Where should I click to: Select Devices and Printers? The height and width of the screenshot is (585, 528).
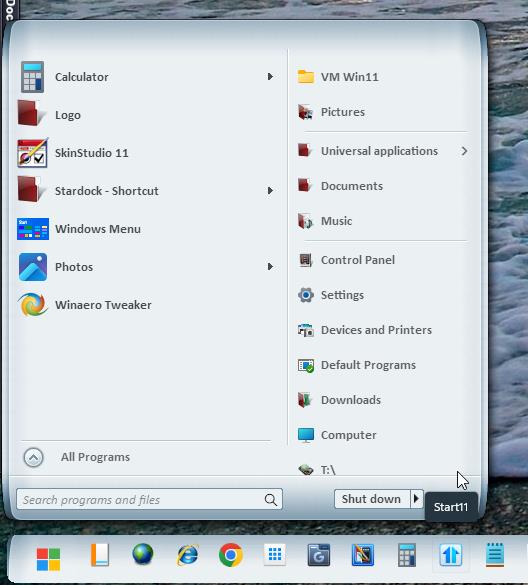pos(382,330)
